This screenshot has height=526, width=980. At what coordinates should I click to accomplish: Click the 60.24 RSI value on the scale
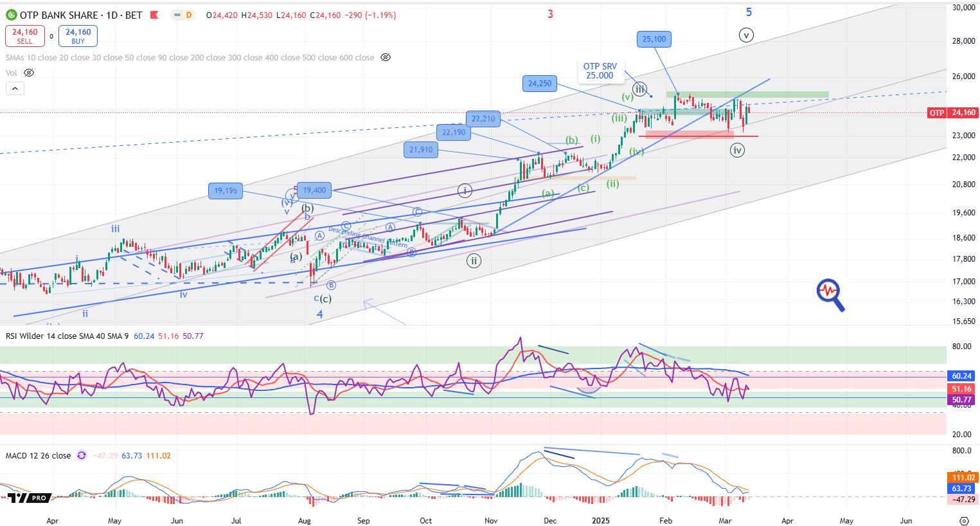pos(963,376)
